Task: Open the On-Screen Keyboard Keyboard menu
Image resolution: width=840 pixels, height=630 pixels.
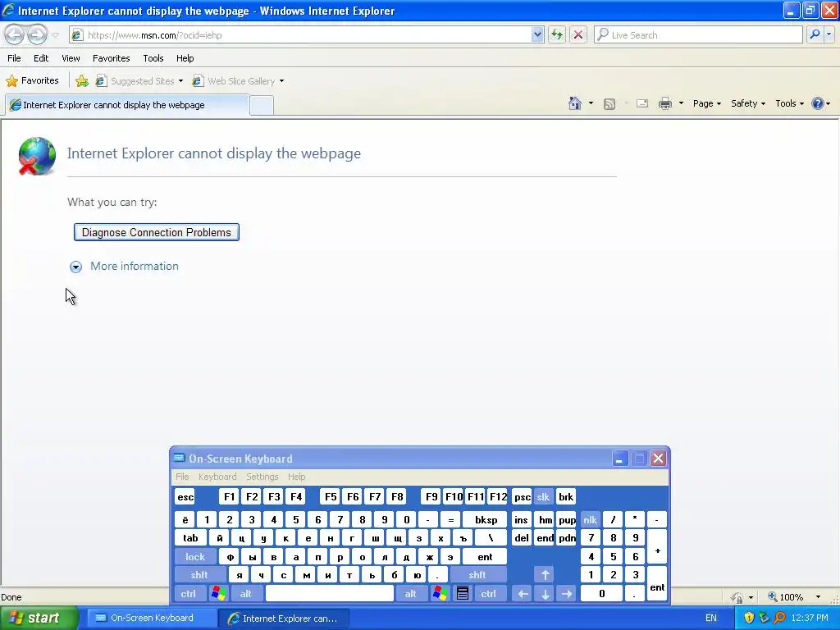Action: click(217, 477)
